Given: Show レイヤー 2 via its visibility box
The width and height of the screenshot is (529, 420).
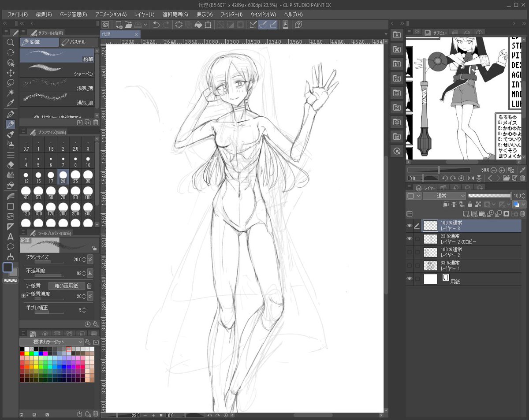Looking at the screenshot, I should (410, 252).
